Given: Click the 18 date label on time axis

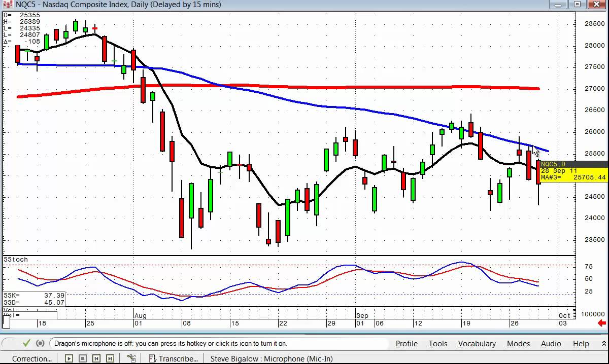Looking at the screenshot, I should pyautogui.click(x=42, y=323).
